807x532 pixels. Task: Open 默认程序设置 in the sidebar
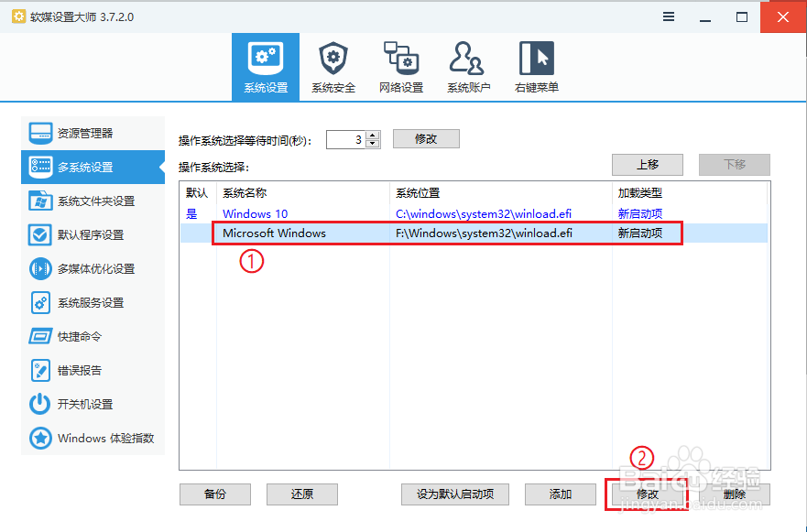click(x=93, y=235)
